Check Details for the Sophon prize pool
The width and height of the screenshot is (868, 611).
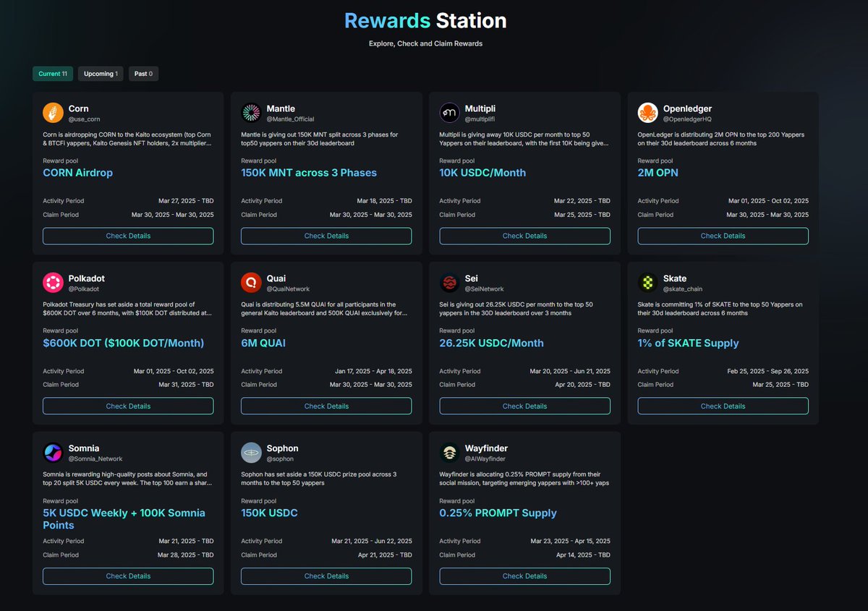click(x=326, y=576)
